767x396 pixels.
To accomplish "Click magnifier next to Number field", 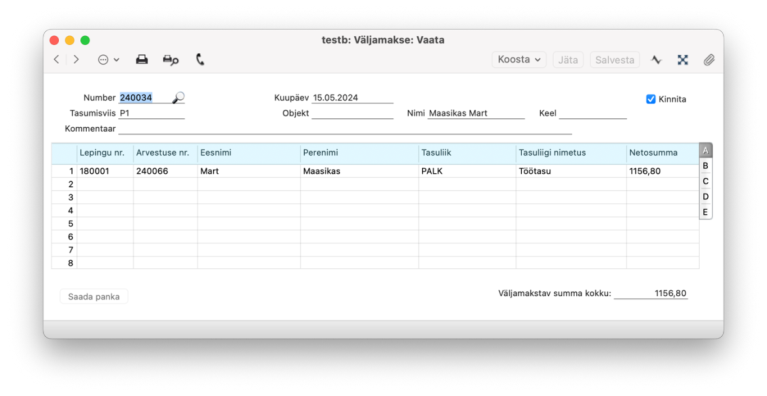I will click(x=178, y=98).
